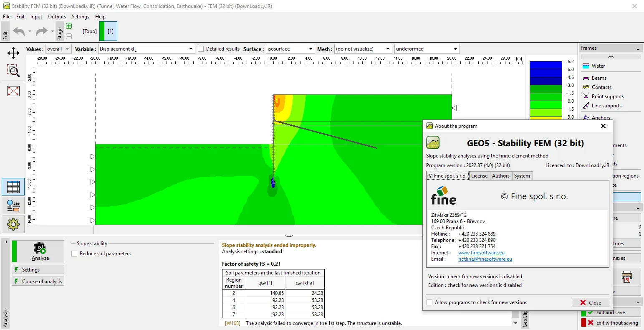Open the Help menu
The image size is (644, 330).
click(100, 17)
